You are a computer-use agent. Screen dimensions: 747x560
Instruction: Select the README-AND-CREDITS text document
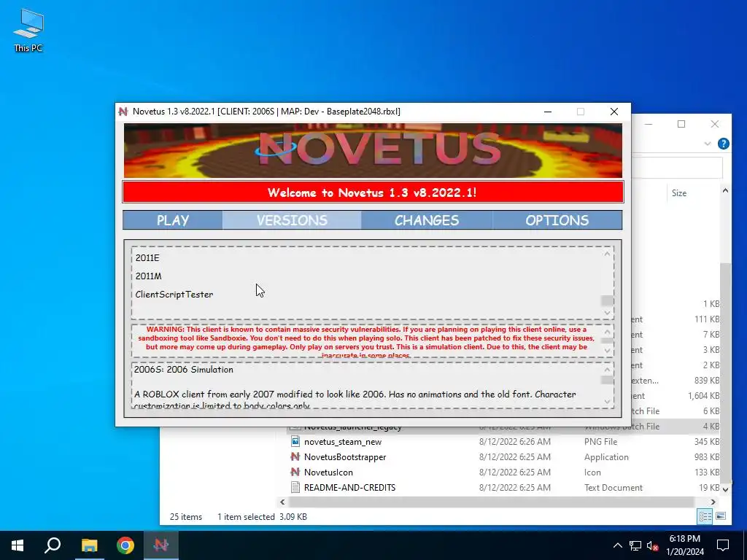pos(349,488)
